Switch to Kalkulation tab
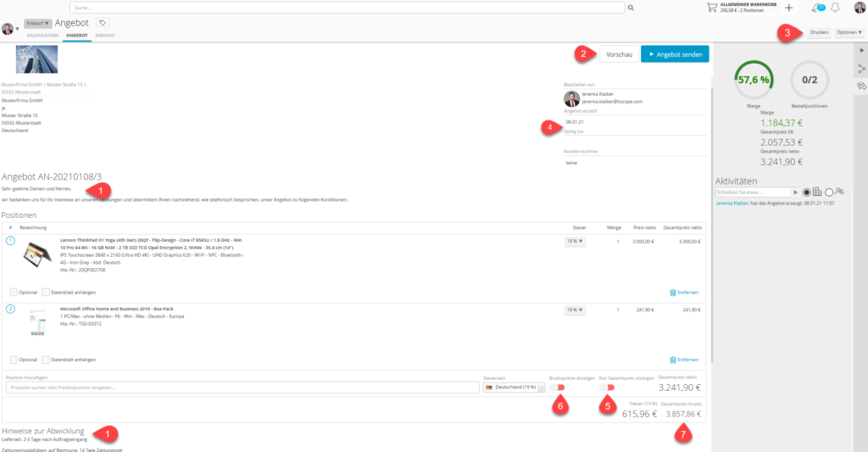The width and height of the screenshot is (868, 452). (x=42, y=36)
